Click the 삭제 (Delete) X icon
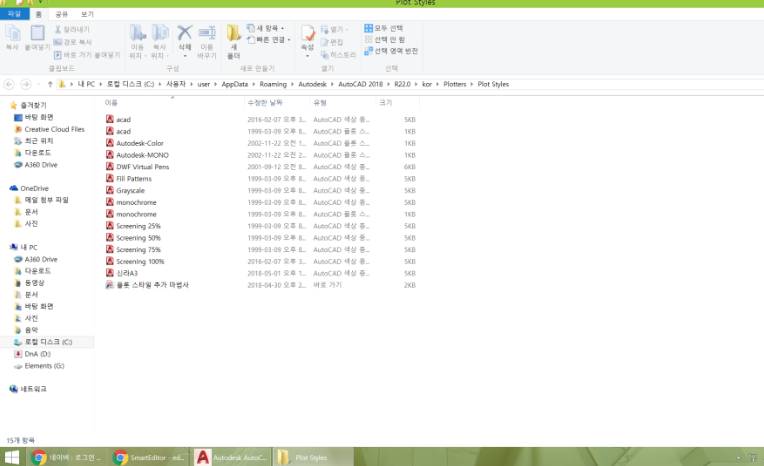The height and width of the screenshot is (466, 764). click(184, 33)
